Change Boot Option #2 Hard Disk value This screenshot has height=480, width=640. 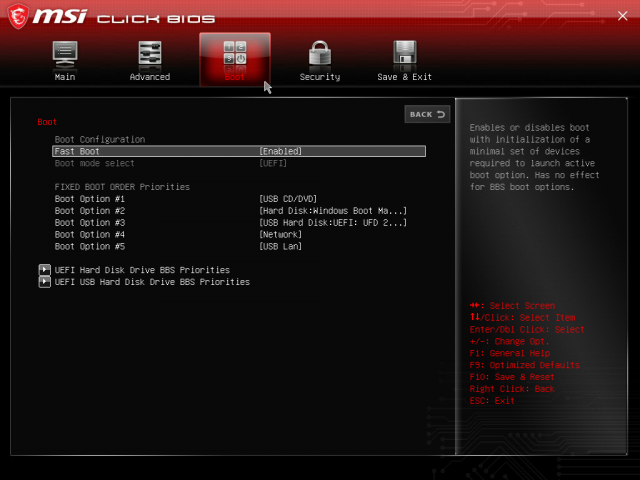(333, 211)
